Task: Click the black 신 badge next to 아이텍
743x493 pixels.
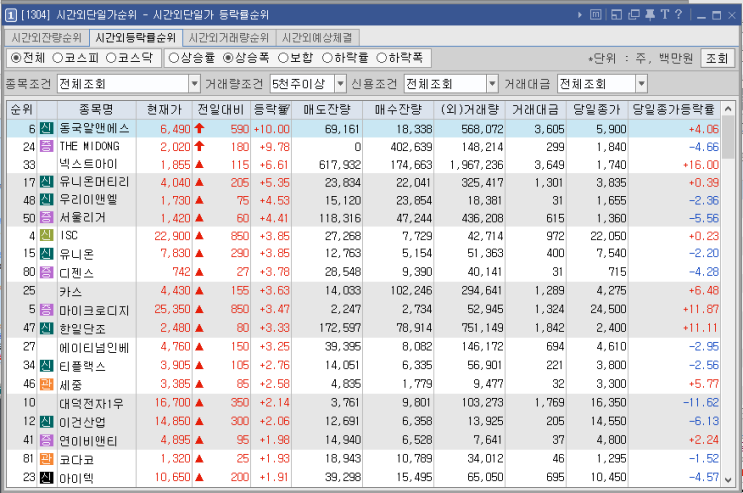Action: tap(46, 477)
